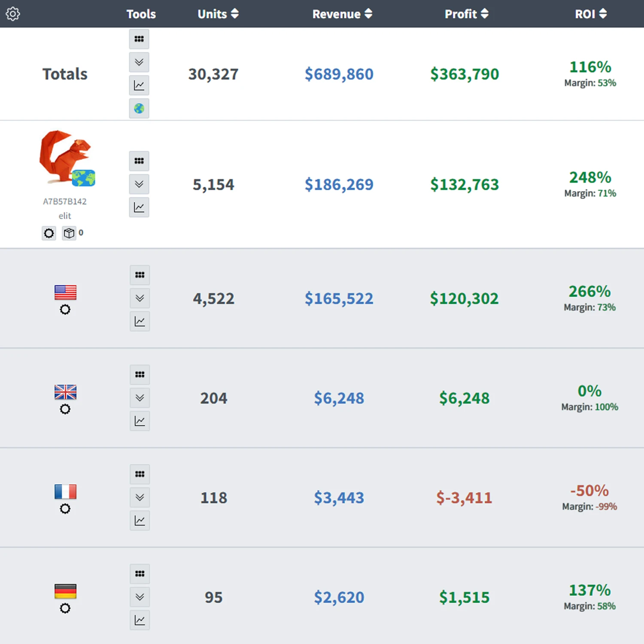Open the box inventory icon under product elit

(x=69, y=233)
